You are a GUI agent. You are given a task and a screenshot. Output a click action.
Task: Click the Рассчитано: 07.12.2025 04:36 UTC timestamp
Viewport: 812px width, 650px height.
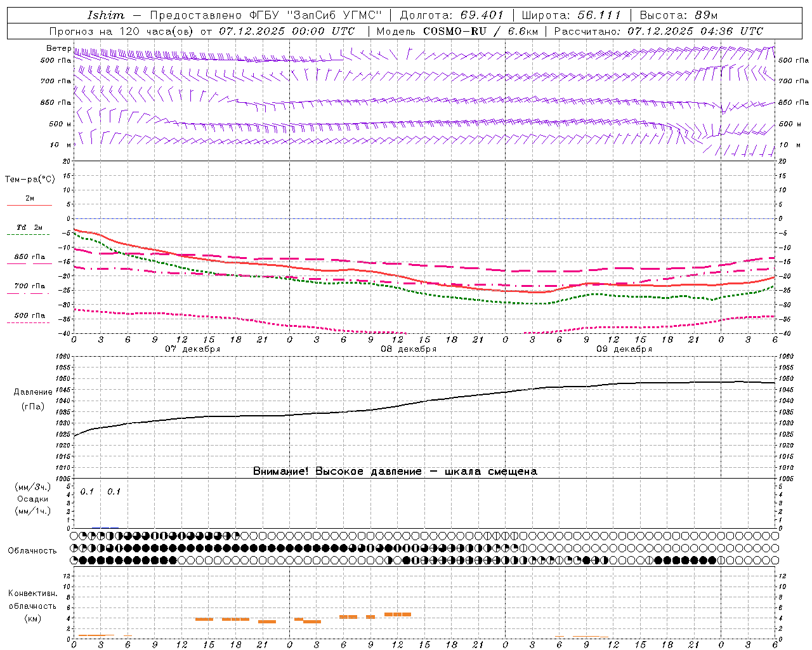(x=659, y=31)
